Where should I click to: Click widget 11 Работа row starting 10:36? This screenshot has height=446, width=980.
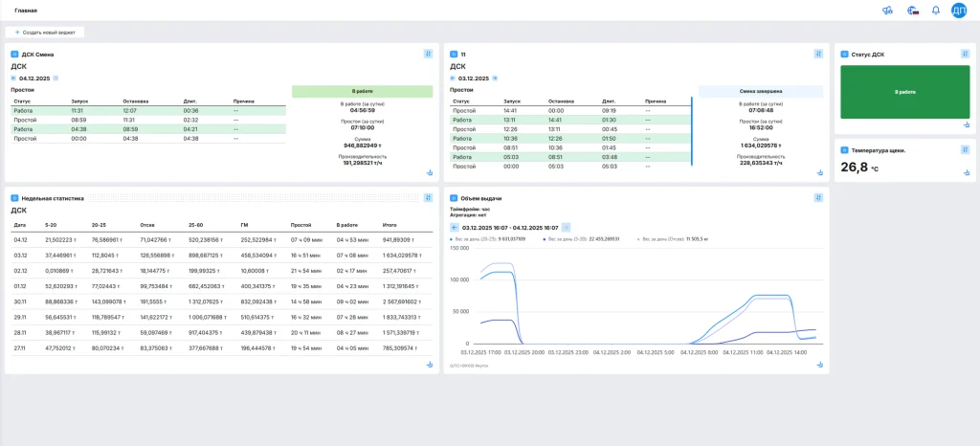570,139
